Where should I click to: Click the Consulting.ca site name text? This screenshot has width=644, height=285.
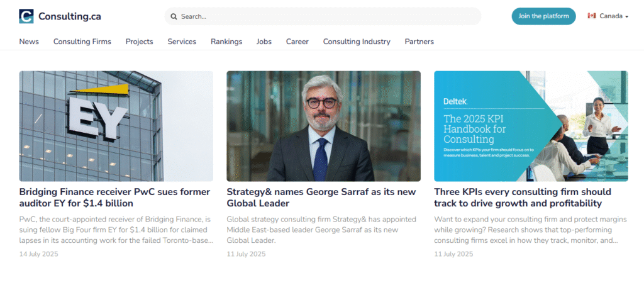[x=69, y=16]
